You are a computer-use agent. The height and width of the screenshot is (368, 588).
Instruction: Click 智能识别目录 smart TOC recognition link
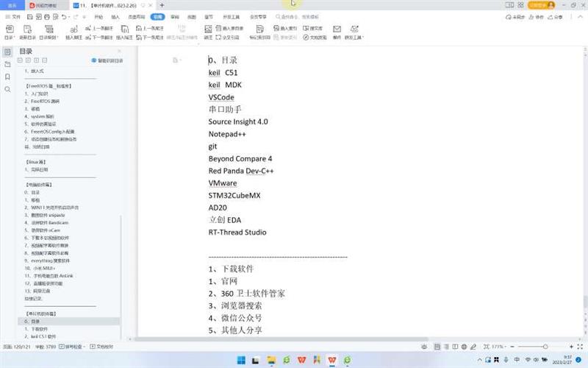coord(107,60)
